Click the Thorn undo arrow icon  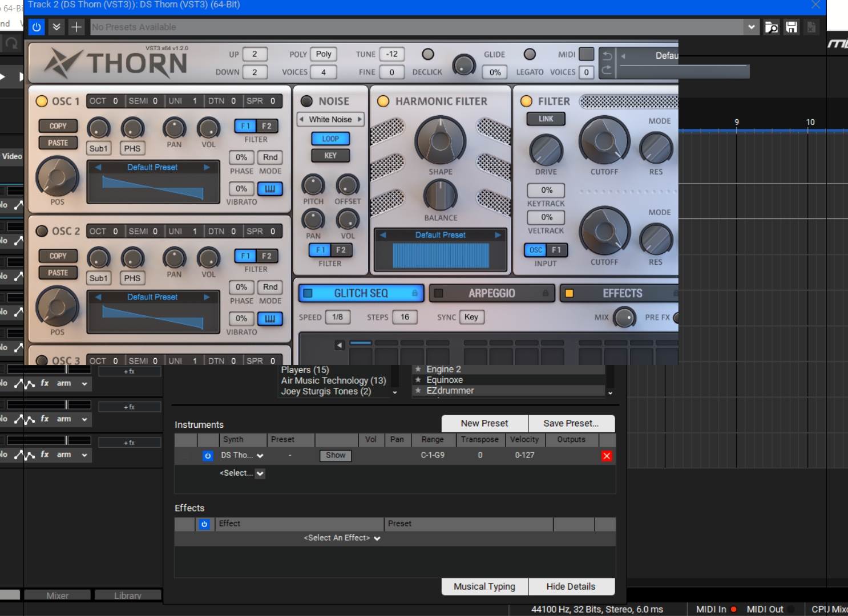[607, 56]
